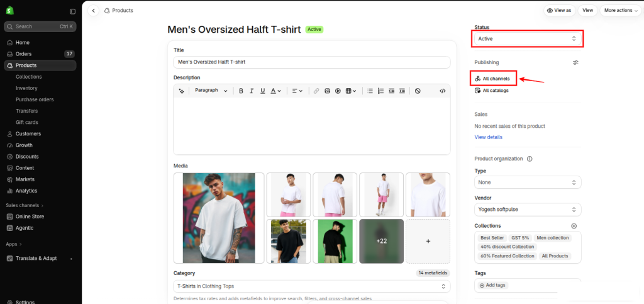644x304 pixels.
Task: Open the Vendor dropdown
Action: tap(528, 210)
